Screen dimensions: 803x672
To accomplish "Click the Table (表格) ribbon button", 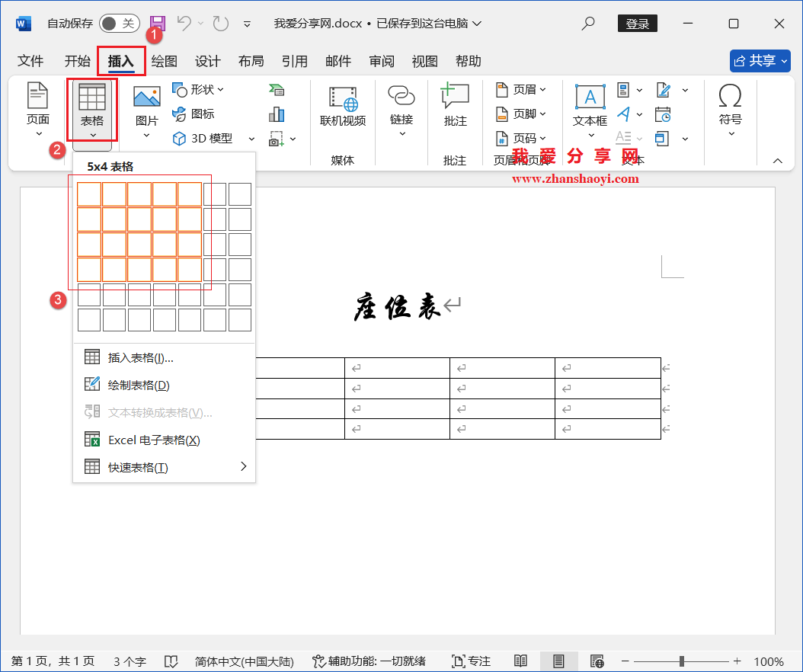I will [92, 110].
